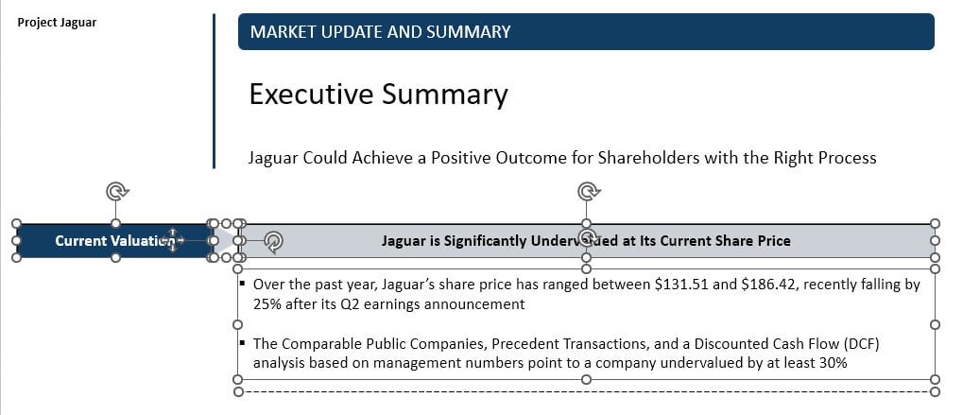Select the Executive Summary title

[x=378, y=95]
